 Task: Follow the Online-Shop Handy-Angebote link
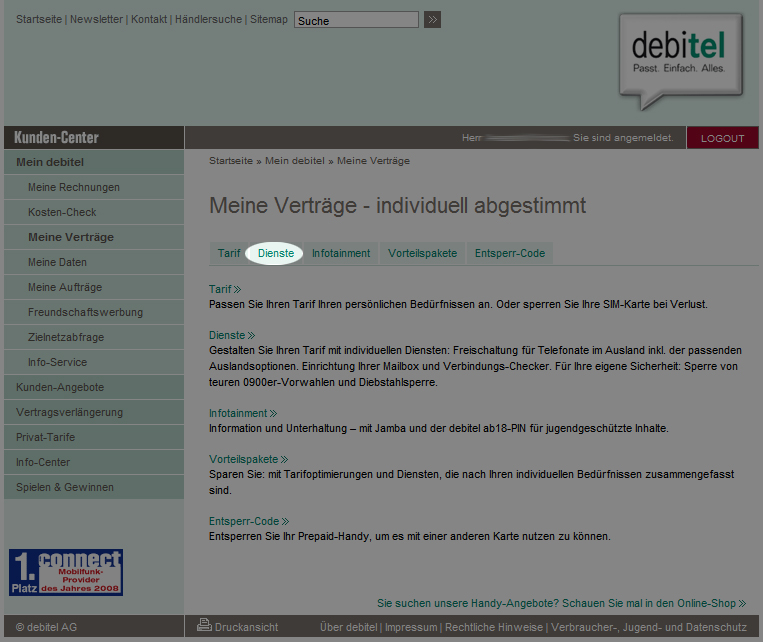(561, 604)
